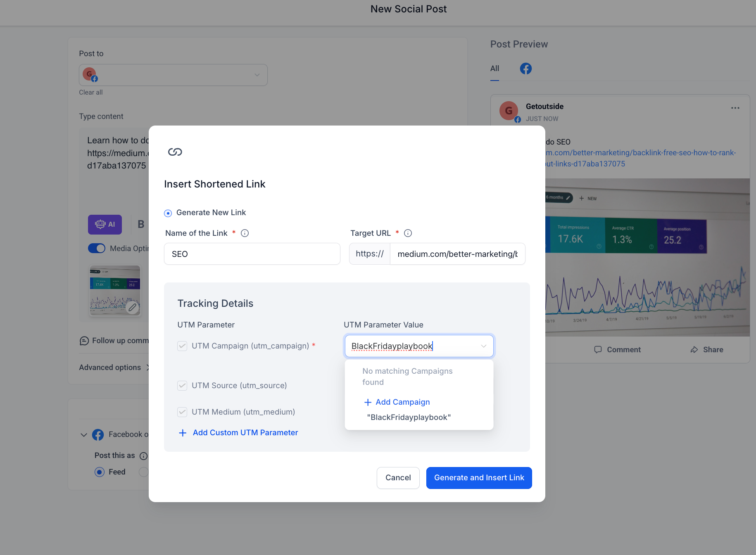Select the Generate New Link radio button

pyautogui.click(x=168, y=213)
